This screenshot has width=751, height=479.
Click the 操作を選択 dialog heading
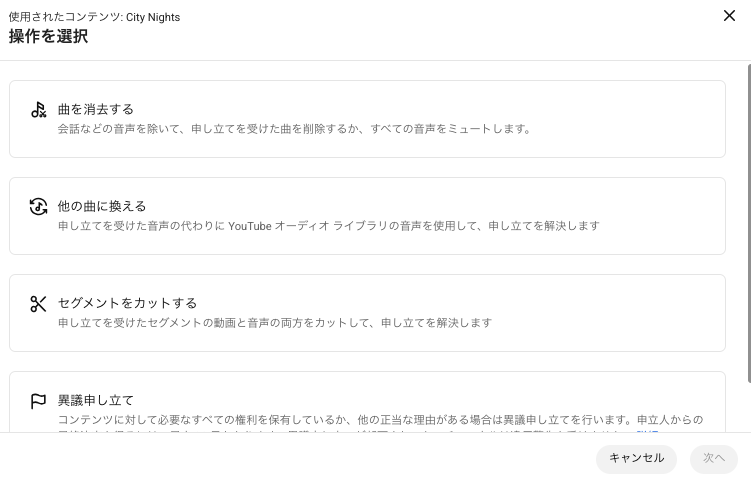[48, 36]
